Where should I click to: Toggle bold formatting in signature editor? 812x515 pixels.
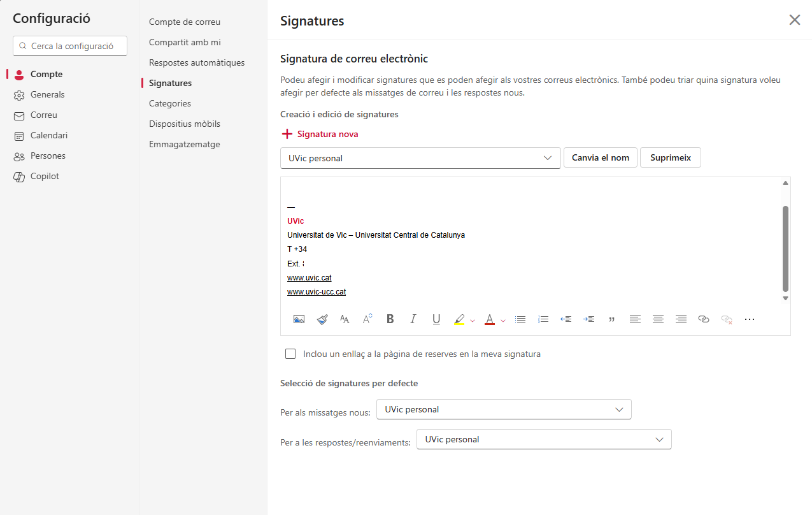[x=390, y=319]
